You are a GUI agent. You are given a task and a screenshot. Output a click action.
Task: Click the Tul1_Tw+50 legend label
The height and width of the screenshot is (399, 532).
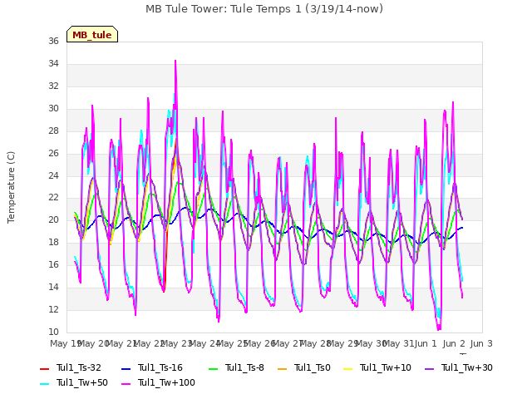(82, 382)
